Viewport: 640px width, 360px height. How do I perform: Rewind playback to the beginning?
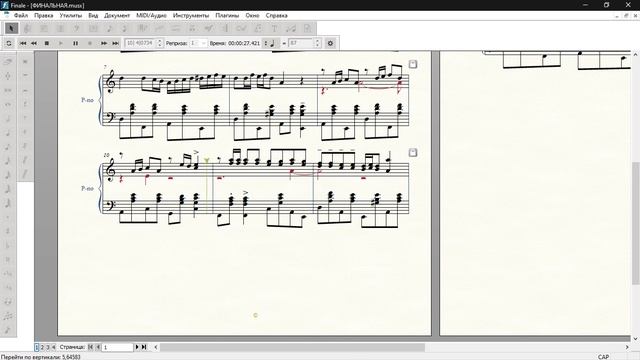point(23,43)
